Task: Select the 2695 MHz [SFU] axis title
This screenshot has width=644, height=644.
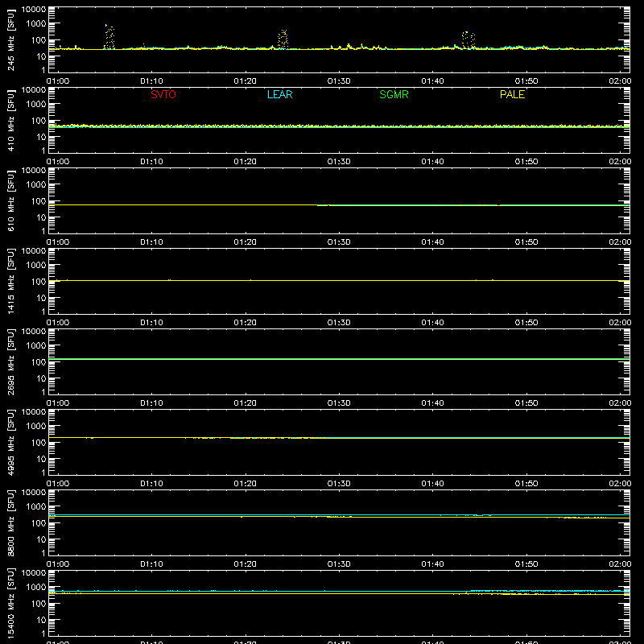Action: tap(11, 361)
